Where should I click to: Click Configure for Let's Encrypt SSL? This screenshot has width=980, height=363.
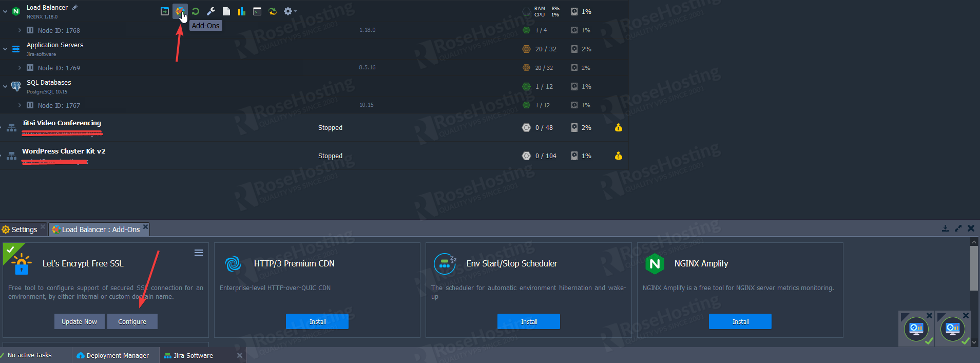point(132,321)
